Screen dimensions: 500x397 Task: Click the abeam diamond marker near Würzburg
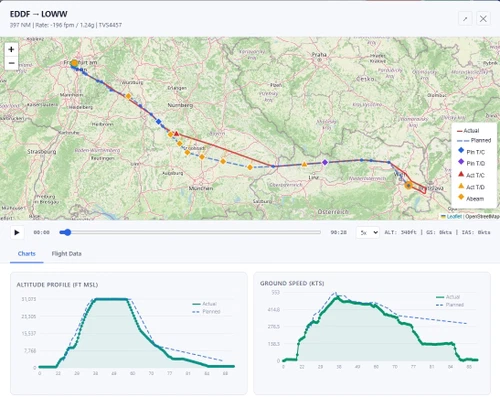click(128, 96)
